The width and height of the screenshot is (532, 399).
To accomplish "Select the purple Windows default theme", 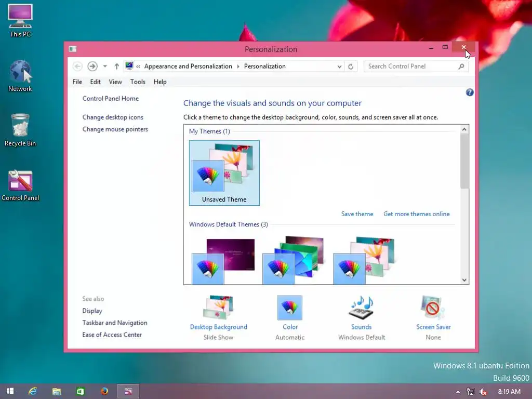I will (223, 261).
